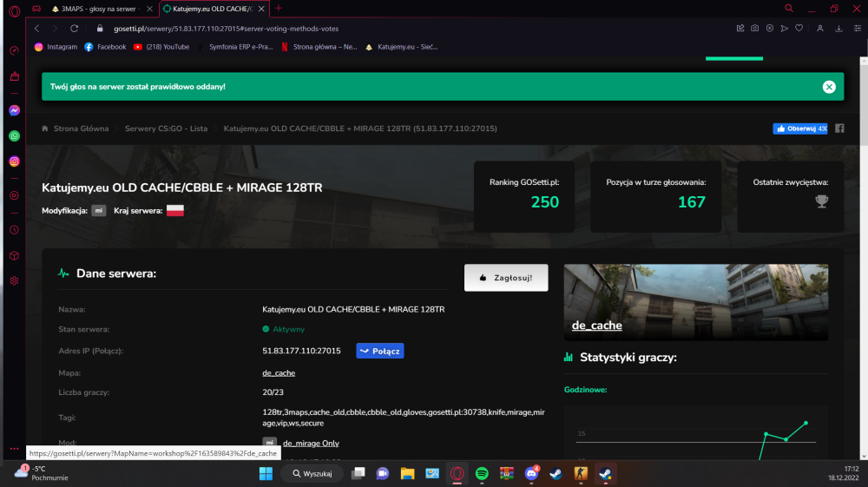Open the Facebook bookmark
868x487 pixels.
click(x=105, y=47)
